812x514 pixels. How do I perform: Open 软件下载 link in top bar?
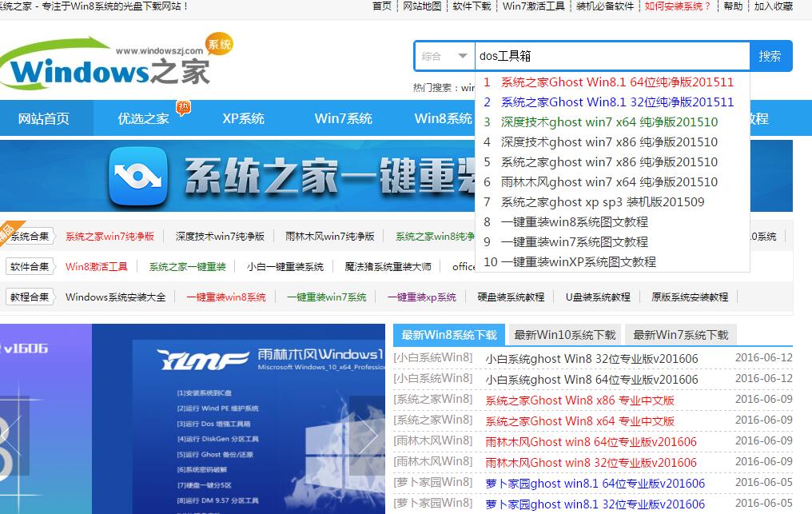click(472, 6)
